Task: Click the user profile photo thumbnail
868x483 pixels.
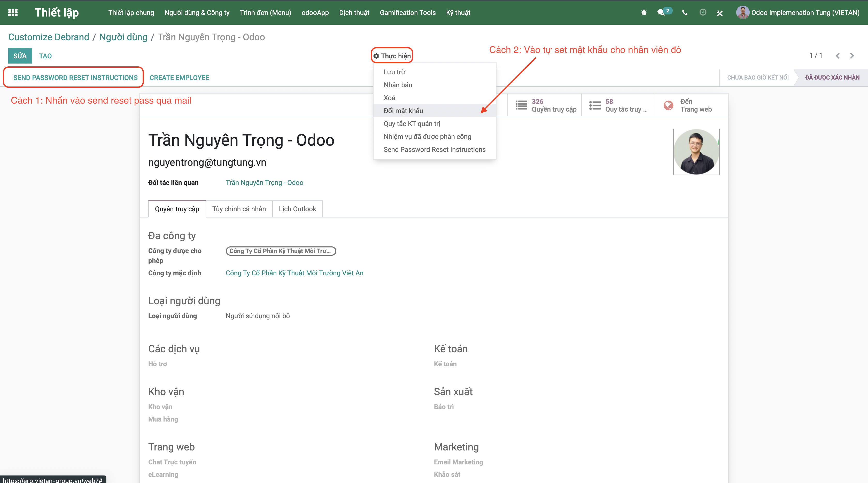Action: click(x=696, y=152)
